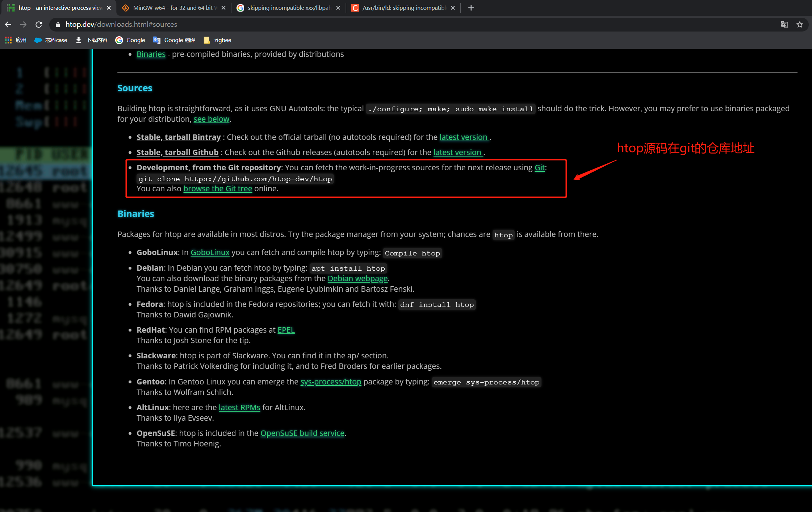Switch to the MinGW-w64 tab
Image resolution: width=812 pixels, height=512 pixels.
[x=170, y=8]
